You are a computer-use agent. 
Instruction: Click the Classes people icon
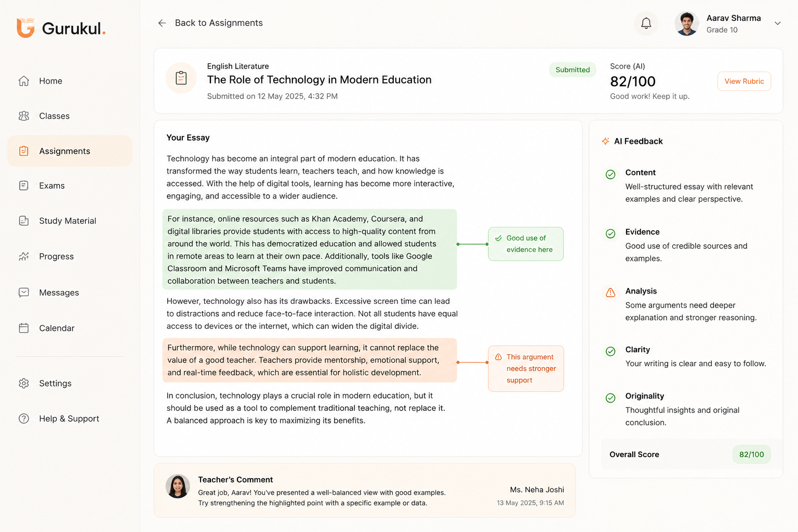click(x=24, y=116)
